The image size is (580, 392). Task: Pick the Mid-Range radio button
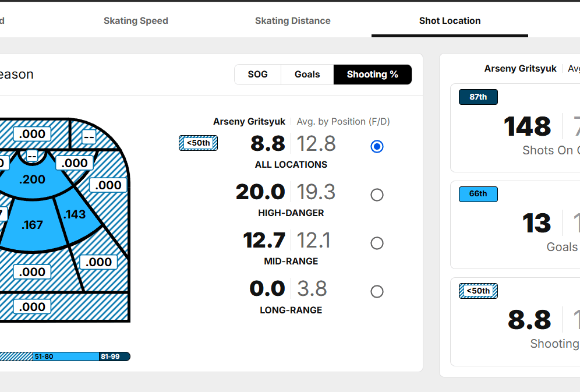point(377,243)
